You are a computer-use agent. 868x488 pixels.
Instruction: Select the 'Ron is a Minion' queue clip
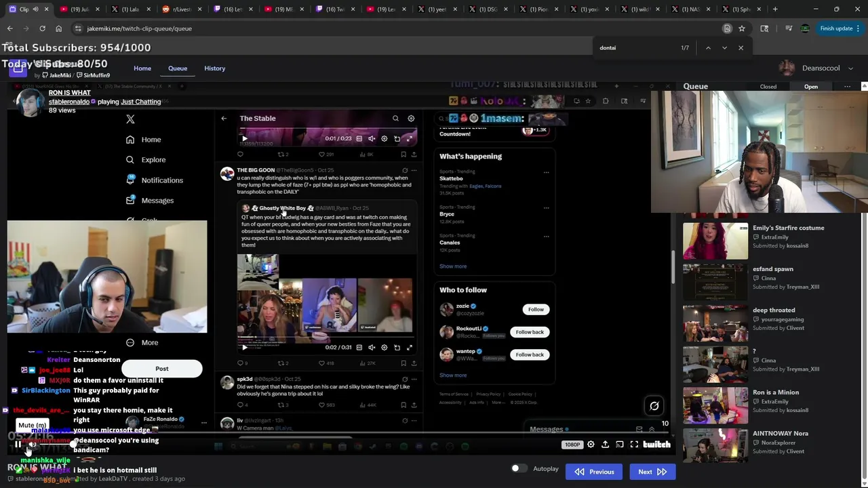(776, 392)
